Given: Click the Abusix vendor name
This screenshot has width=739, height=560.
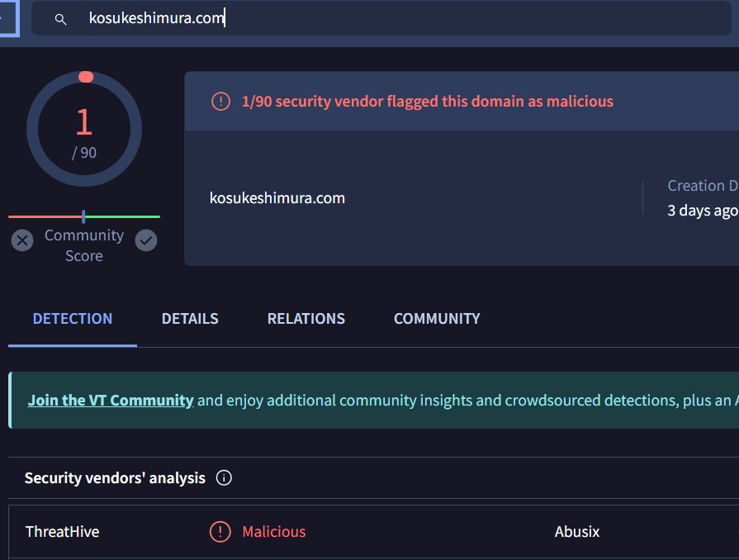Looking at the screenshot, I should 577,532.
